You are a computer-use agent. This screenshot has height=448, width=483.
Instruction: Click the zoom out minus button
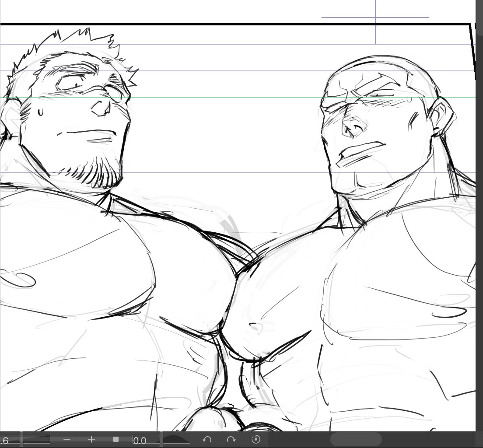click(x=67, y=439)
